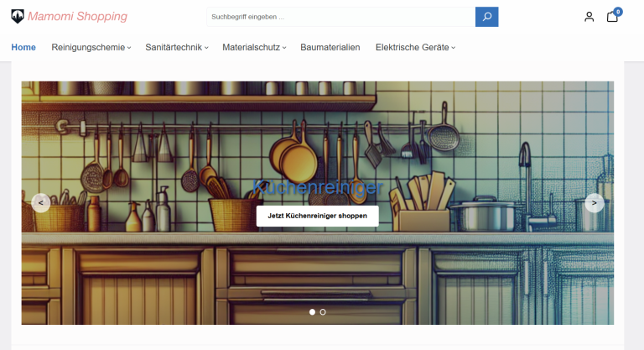Expand the Reinigungschemie dropdown menu
This screenshot has height=350, width=644.
91,47
